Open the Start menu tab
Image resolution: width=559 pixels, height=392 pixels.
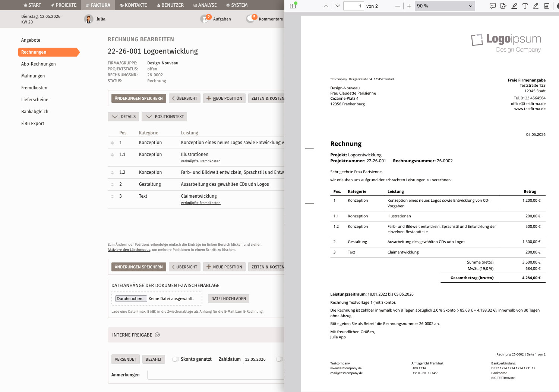[x=32, y=5]
